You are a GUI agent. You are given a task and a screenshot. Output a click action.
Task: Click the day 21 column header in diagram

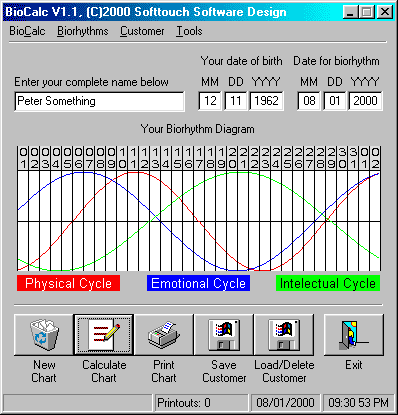(243, 158)
